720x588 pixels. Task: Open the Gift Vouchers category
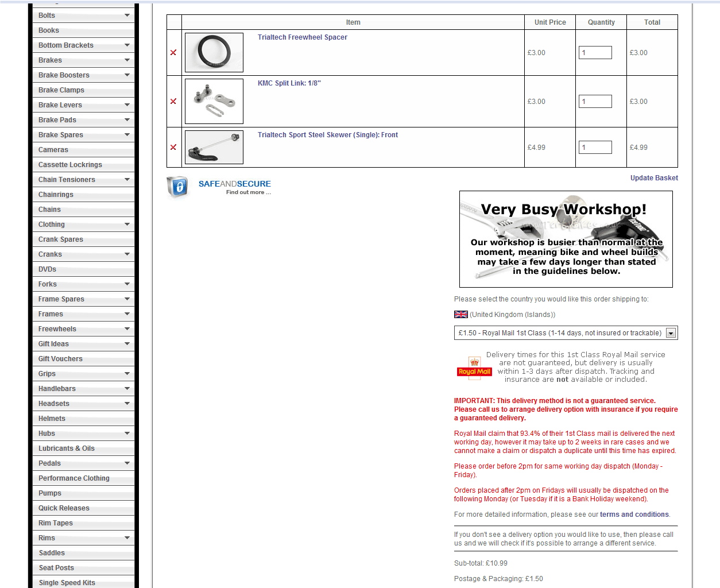click(84, 359)
